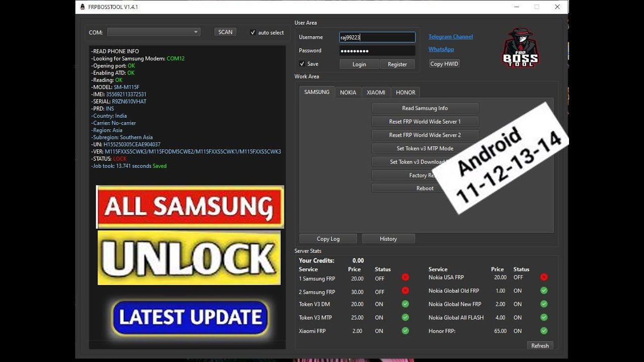Switch to the XIAOMI tab

pos(376,93)
